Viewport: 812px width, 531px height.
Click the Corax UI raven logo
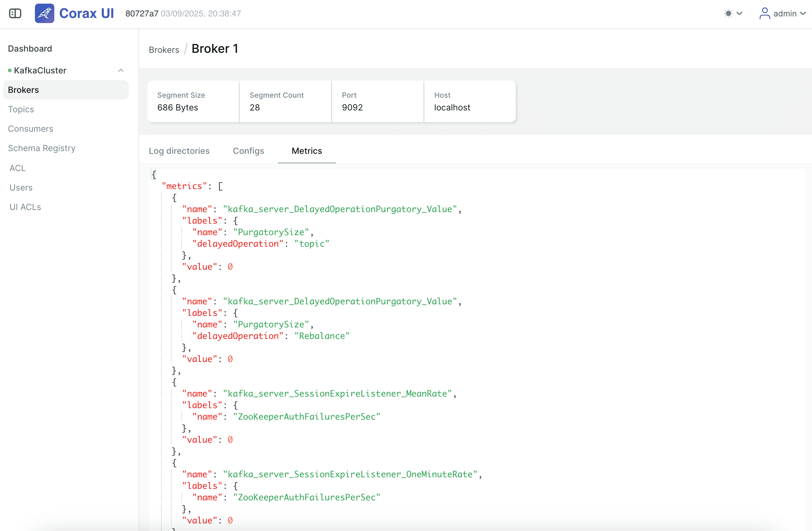click(x=44, y=14)
